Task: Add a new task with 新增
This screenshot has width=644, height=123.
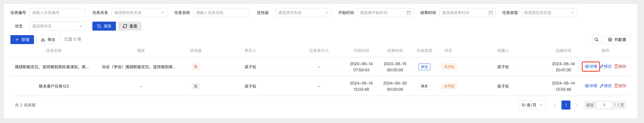Action: point(22,39)
